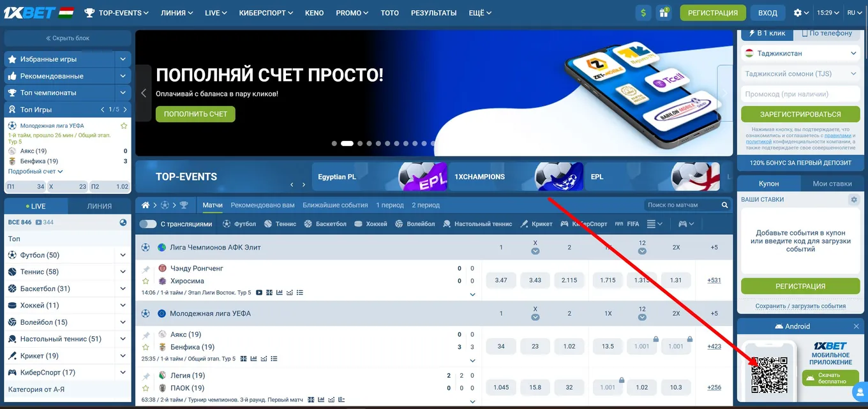Filter matches by Крикет
Screen dimensions: 868x409
[536, 224]
